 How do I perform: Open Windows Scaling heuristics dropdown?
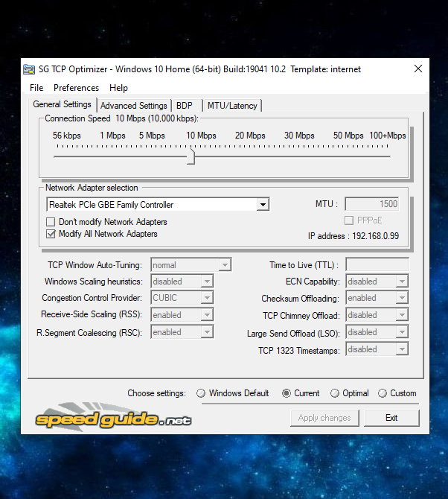pyautogui.click(x=207, y=282)
